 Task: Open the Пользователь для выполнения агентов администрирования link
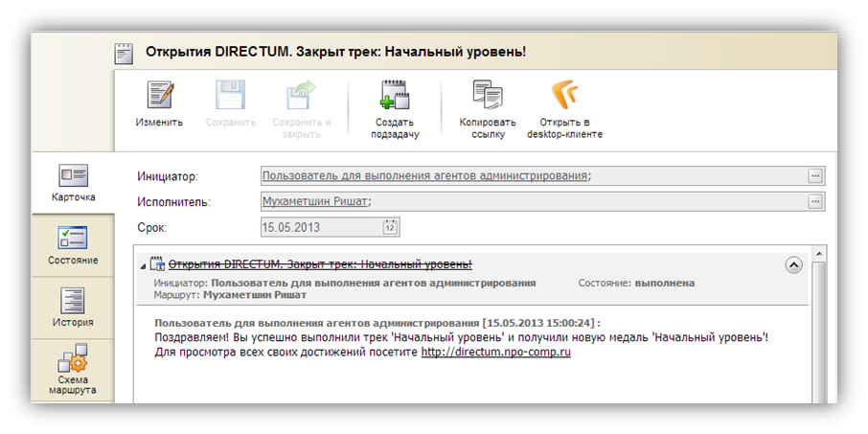[x=424, y=176]
